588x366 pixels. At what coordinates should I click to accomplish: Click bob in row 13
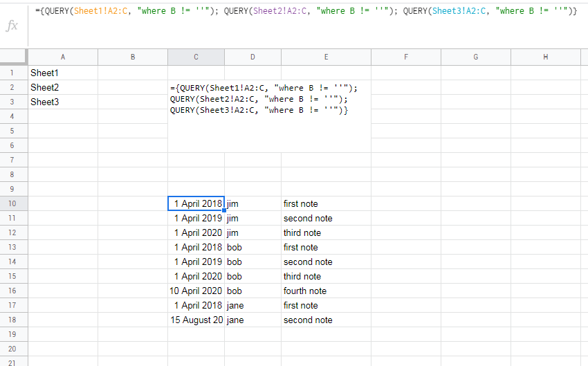[x=252, y=247]
